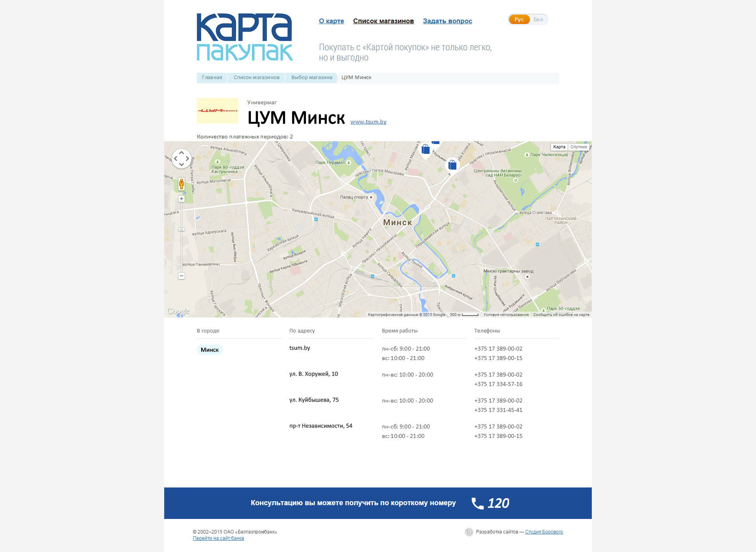Open the shopping bag marker near вуліца Максіма
Image resolution: width=756 pixels, height=552 pixels.
click(x=426, y=150)
